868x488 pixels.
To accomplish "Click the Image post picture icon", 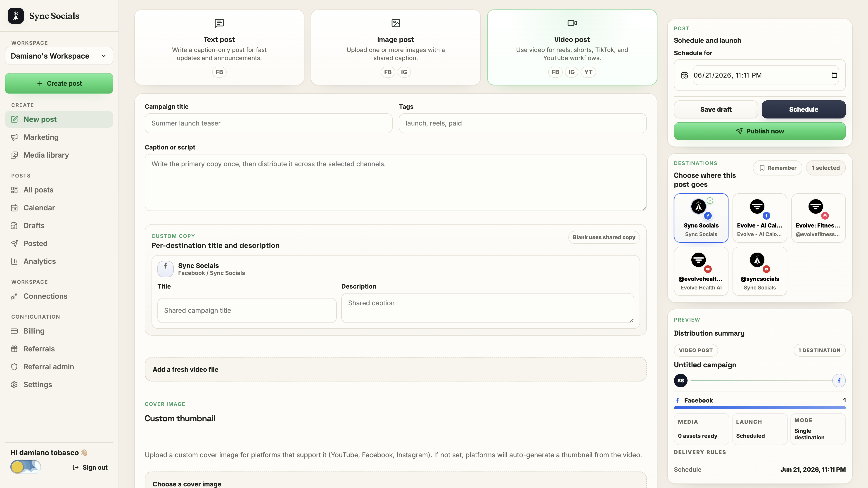I will [x=396, y=23].
